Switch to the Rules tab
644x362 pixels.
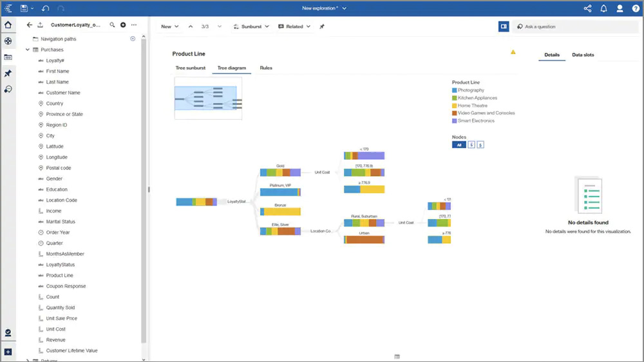coord(266,68)
